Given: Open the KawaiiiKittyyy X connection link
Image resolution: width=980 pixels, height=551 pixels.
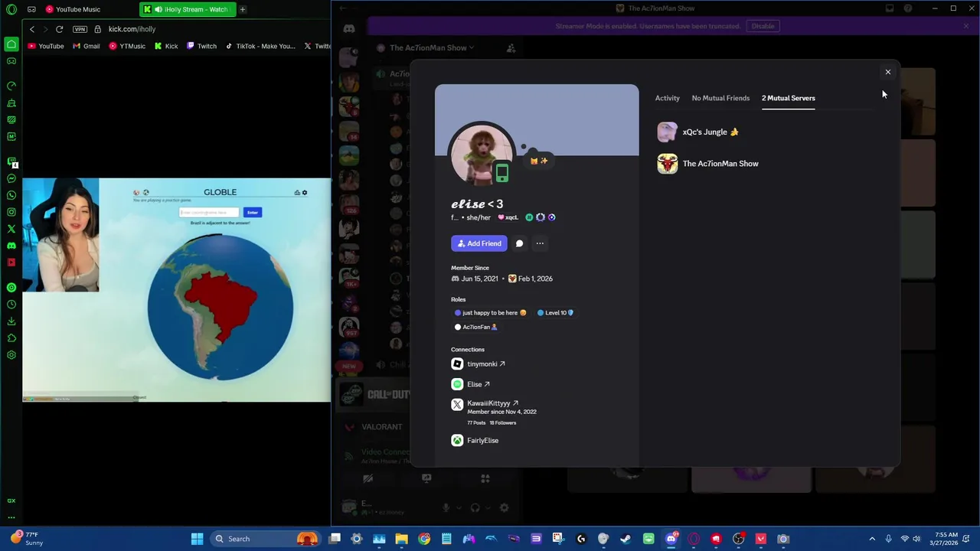Looking at the screenshot, I should 493,403.
